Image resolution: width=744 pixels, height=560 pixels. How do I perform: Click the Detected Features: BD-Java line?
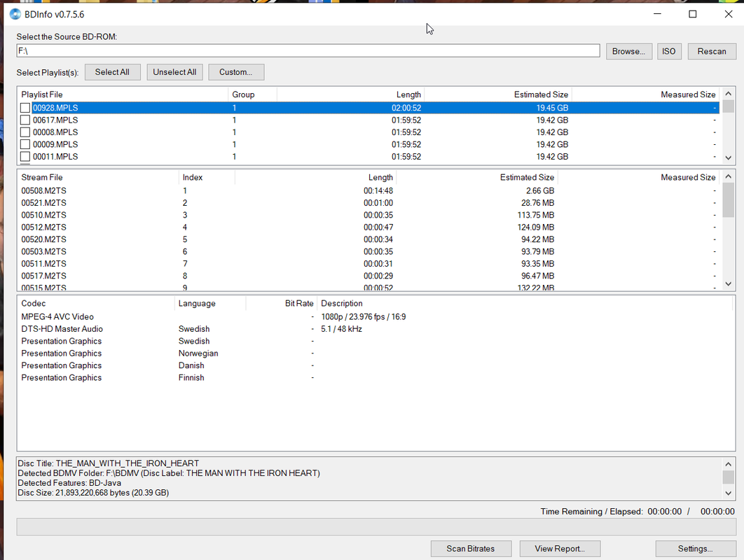[x=69, y=483]
